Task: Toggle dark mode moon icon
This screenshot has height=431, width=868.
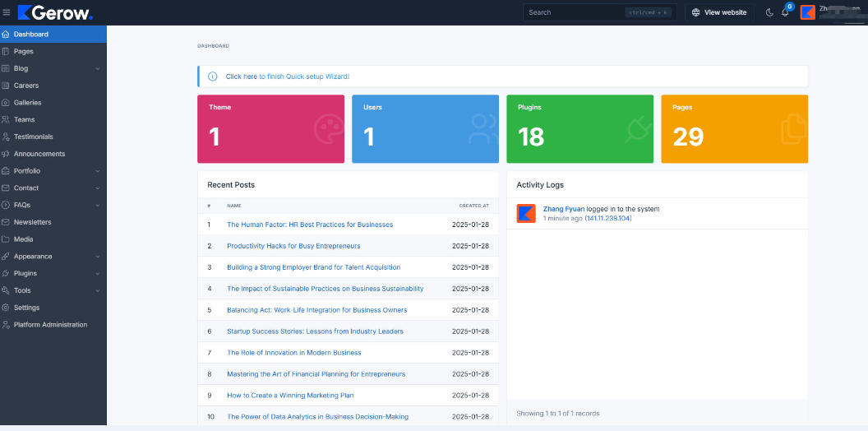Action: (769, 12)
